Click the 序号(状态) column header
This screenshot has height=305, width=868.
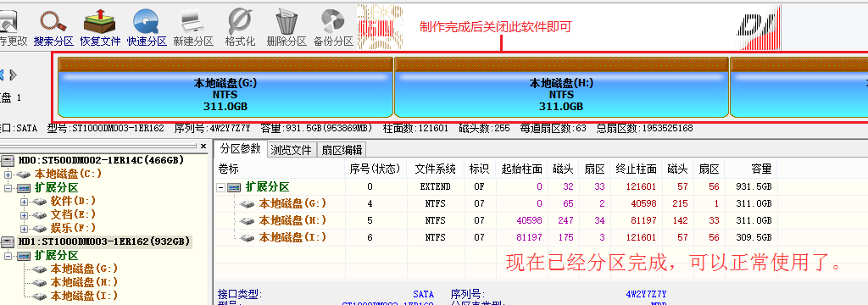pyautogui.click(x=376, y=169)
